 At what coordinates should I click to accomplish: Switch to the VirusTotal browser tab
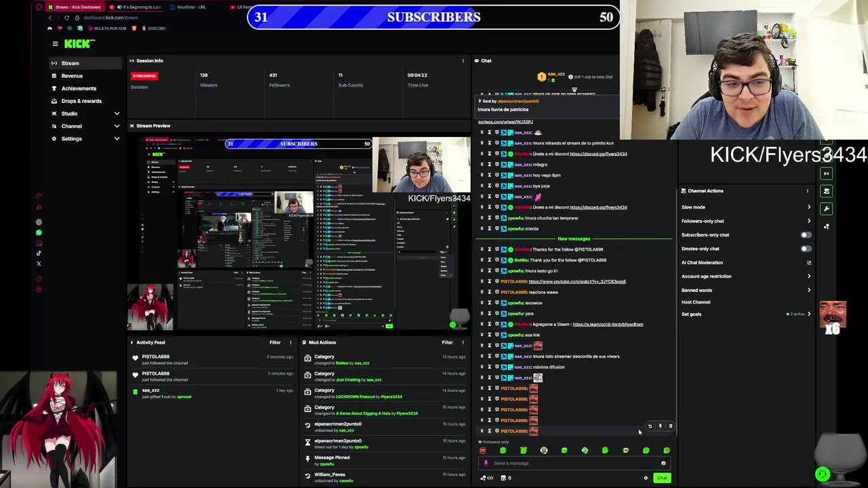click(x=191, y=7)
